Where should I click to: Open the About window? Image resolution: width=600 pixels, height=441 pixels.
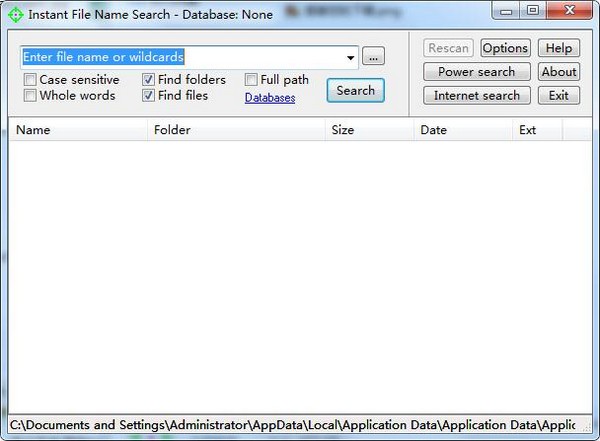(x=559, y=72)
